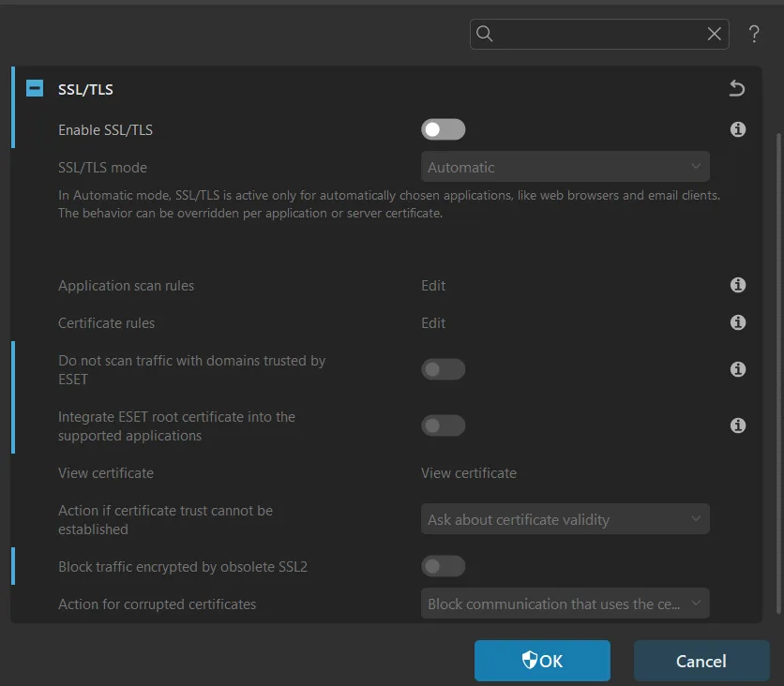
Task: Click the Action for corrupted certificates label
Action: coord(157,604)
